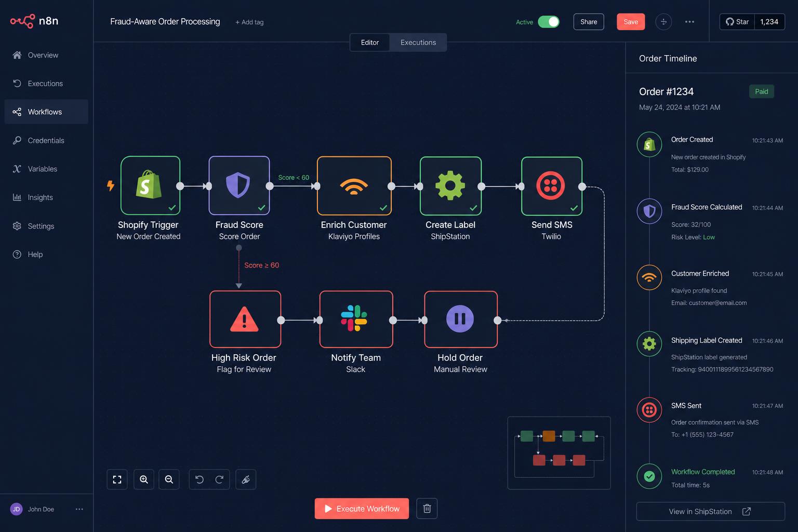The height and width of the screenshot is (532, 798).
Task: Click the tidy-up brush icon
Action: [x=246, y=480]
